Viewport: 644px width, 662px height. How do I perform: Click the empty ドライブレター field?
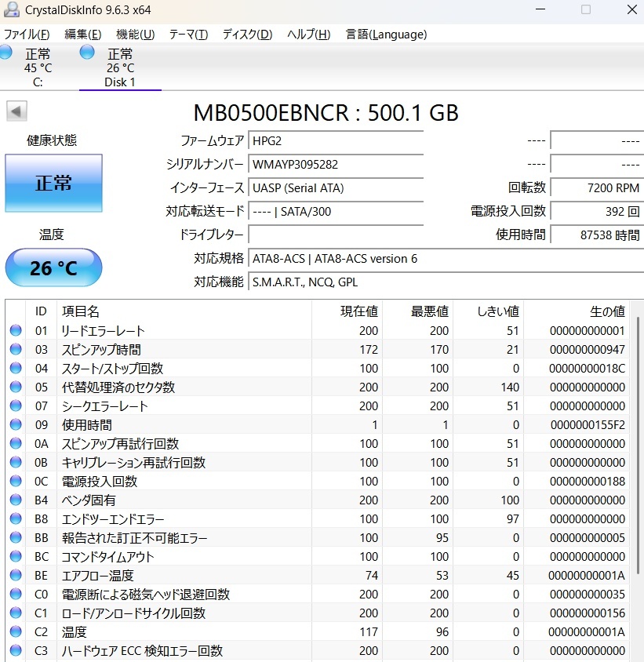coord(336,235)
